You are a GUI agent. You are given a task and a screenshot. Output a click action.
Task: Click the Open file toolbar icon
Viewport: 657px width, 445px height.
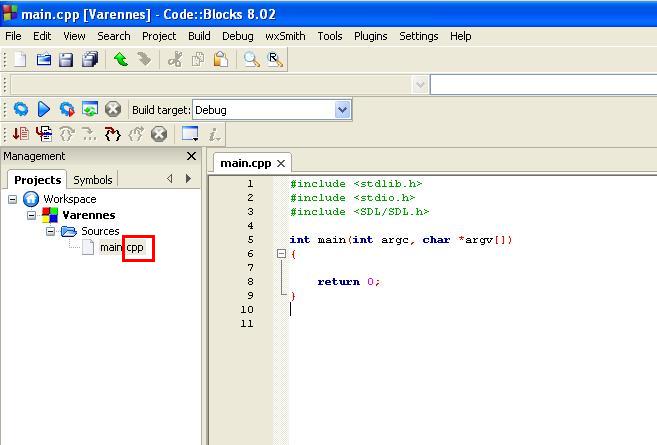[x=44, y=60]
